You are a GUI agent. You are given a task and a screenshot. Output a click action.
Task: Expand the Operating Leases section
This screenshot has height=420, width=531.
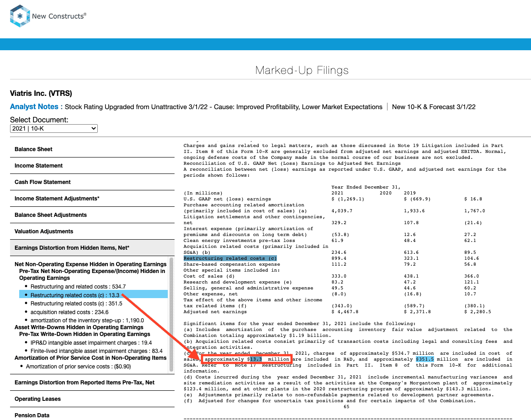[92, 399]
